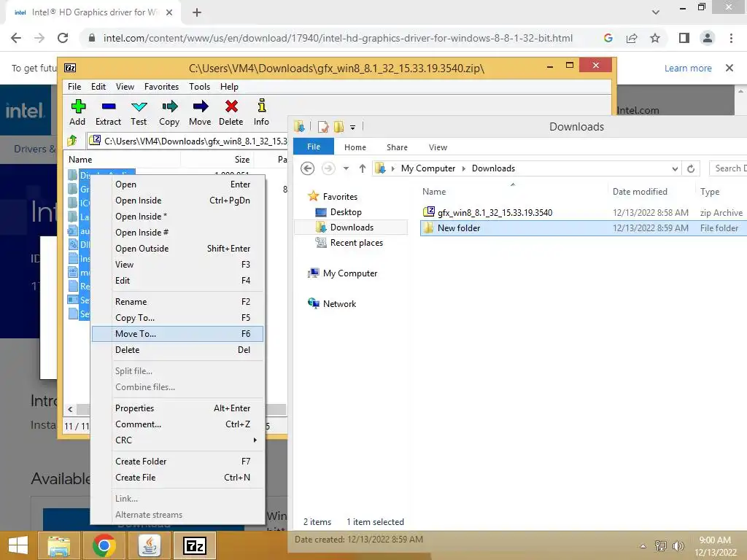The width and height of the screenshot is (747, 560).
Task: Bookmark this page with the star icon
Action: coord(655,38)
